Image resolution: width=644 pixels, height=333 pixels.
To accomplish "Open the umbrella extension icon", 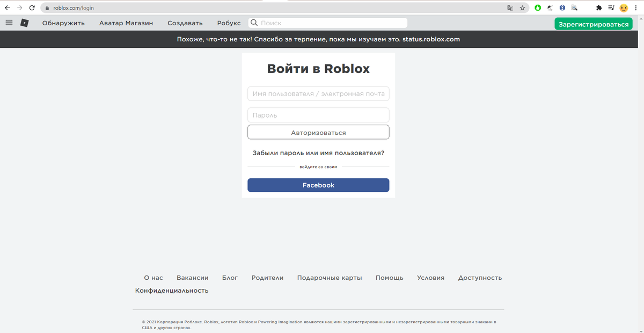I will tap(550, 8).
